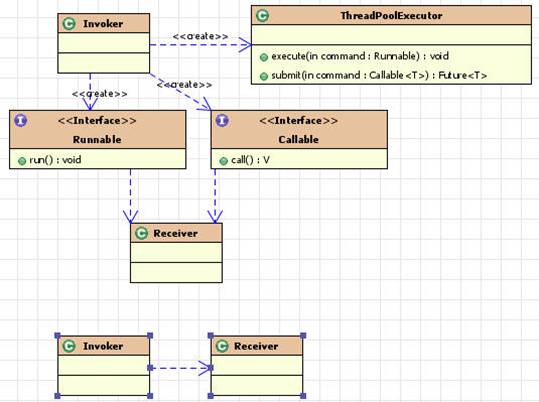The image size is (539, 402).
Task: Click the bottom-right selection handle of bottom Receiver
Action: 303,396
